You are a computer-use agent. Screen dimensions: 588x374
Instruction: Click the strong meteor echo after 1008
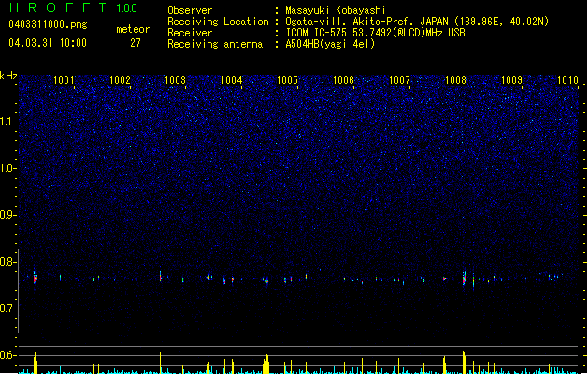pos(465,279)
